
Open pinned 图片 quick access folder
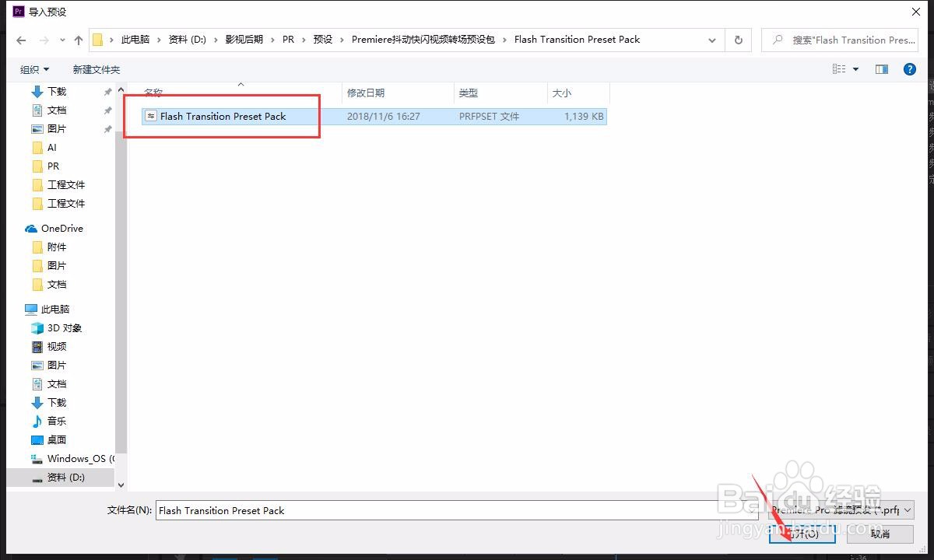pos(57,128)
